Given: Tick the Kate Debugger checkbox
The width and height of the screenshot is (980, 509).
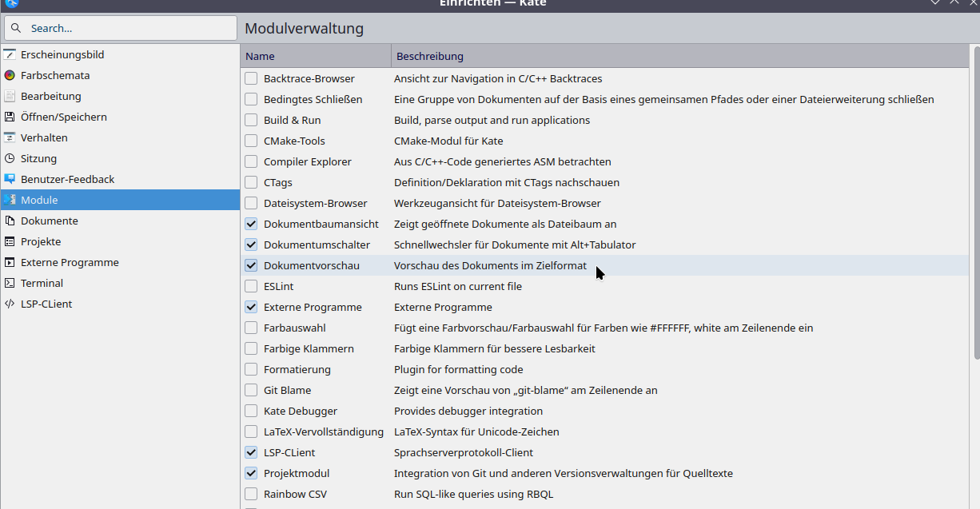Looking at the screenshot, I should tap(251, 411).
